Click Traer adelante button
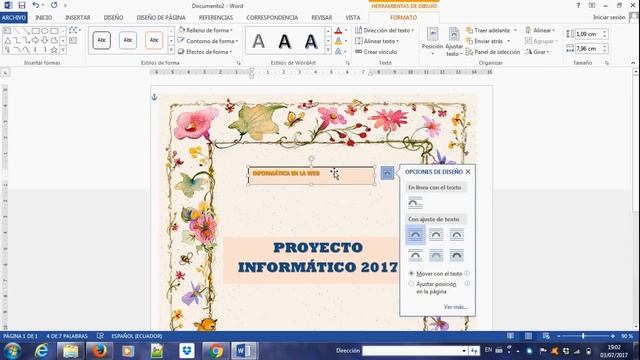Screen dimensions: 640x360 click(x=488, y=30)
